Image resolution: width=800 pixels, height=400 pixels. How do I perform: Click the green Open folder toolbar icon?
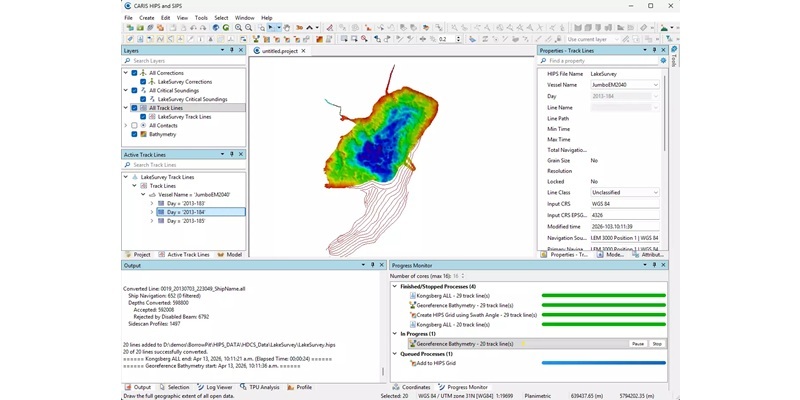pyautogui.click(x=140, y=28)
